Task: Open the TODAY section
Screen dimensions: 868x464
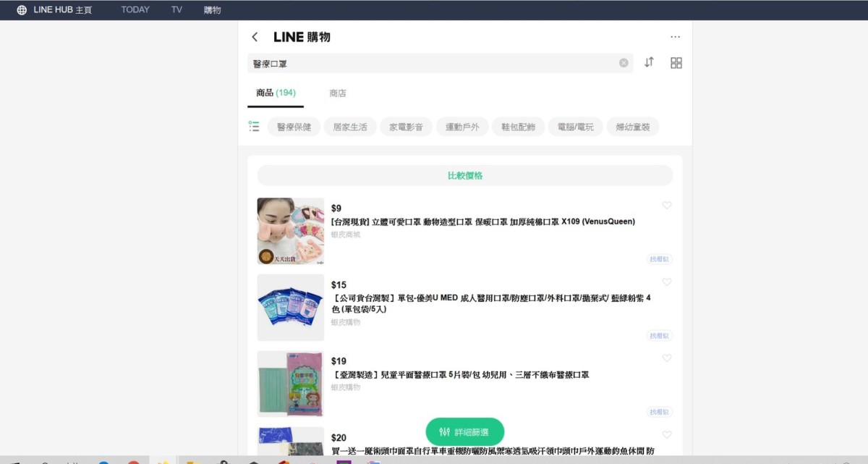Action: [135, 10]
